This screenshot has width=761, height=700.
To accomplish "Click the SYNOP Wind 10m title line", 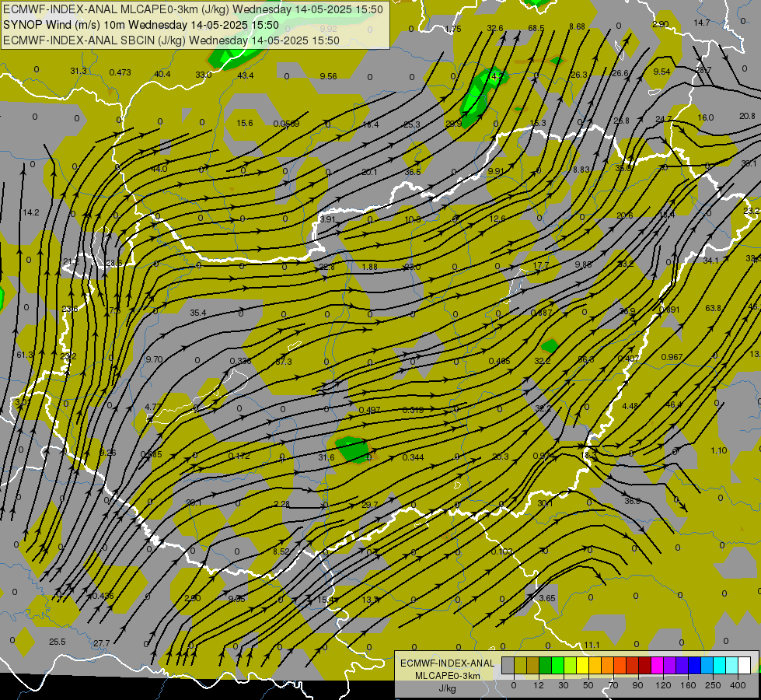I will (x=141, y=25).
